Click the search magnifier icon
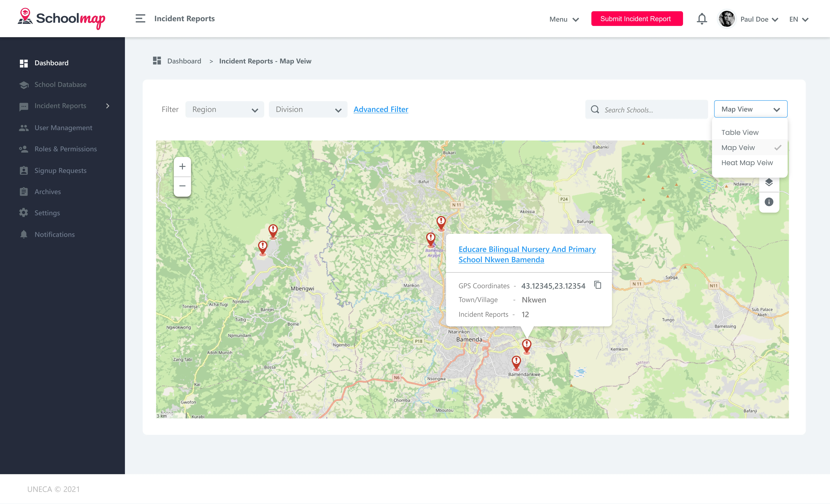The image size is (830, 504). point(595,109)
